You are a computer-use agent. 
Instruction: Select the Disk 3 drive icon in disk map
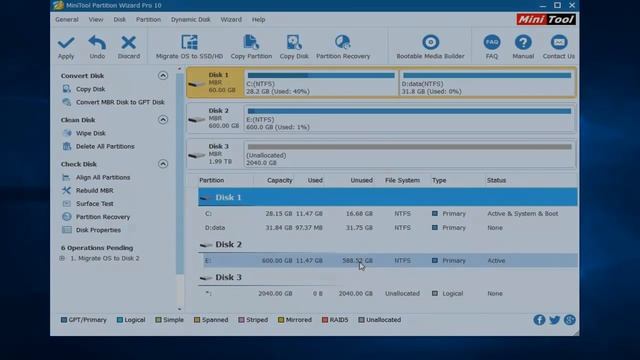(x=196, y=155)
